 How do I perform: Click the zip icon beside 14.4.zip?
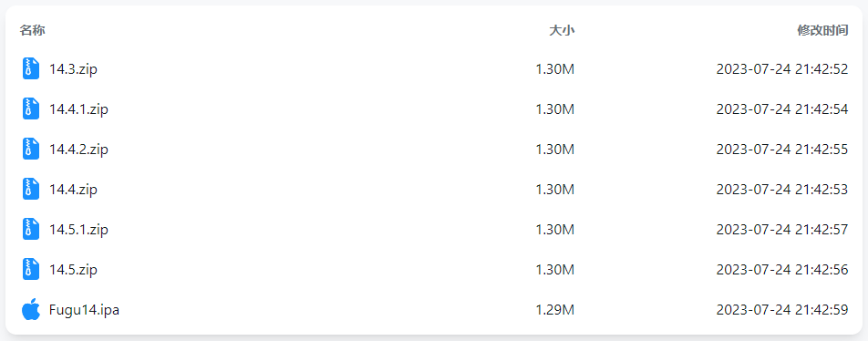point(31,190)
